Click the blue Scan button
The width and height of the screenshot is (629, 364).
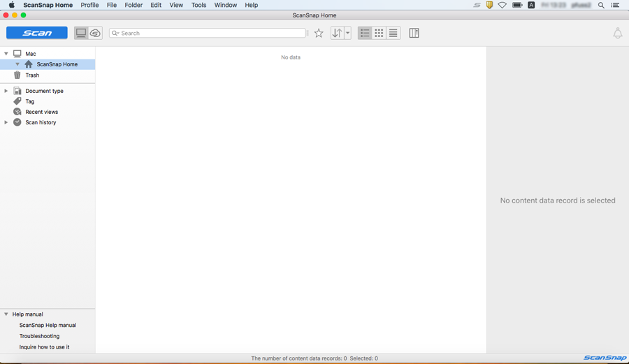click(x=37, y=33)
